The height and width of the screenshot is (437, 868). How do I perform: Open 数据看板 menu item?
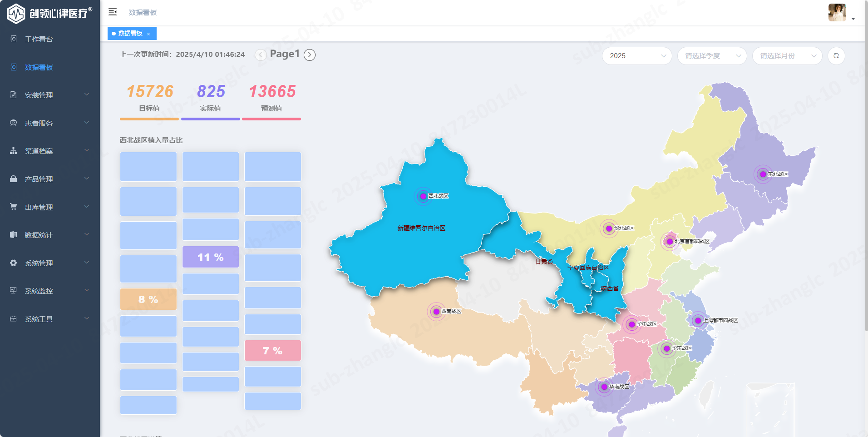[50, 67]
